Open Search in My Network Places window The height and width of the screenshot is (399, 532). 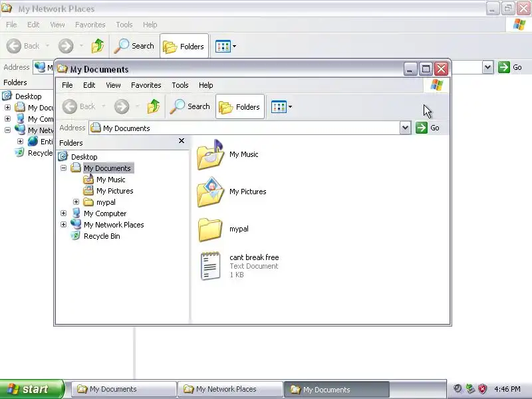coord(134,46)
